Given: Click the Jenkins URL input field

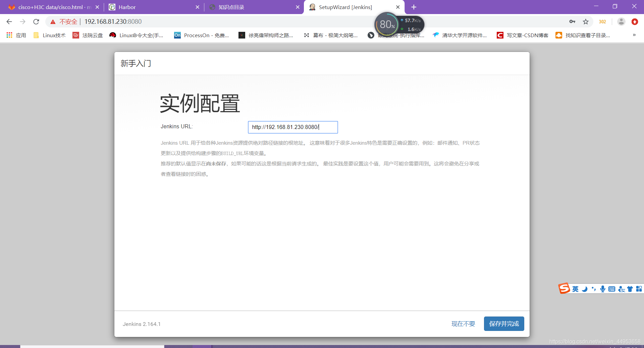Looking at the screenshot, I should tap(293, 127).
